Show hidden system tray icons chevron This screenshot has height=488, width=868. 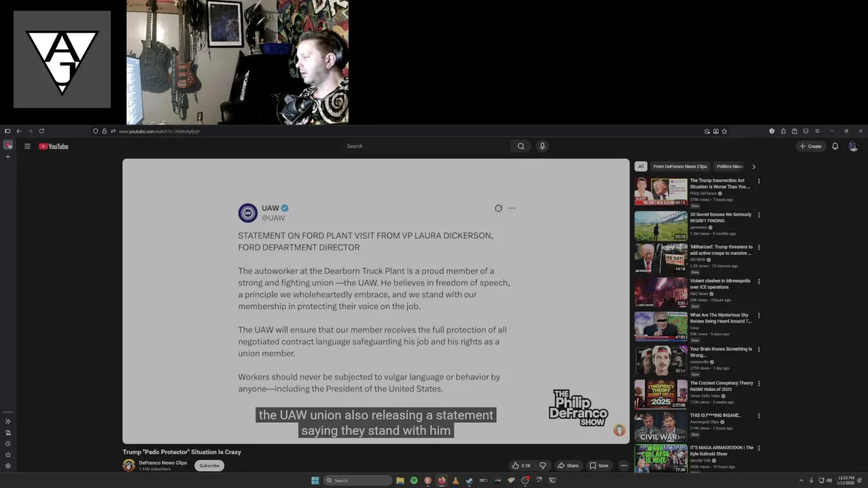pyautogui.click(x=802, y=481)
